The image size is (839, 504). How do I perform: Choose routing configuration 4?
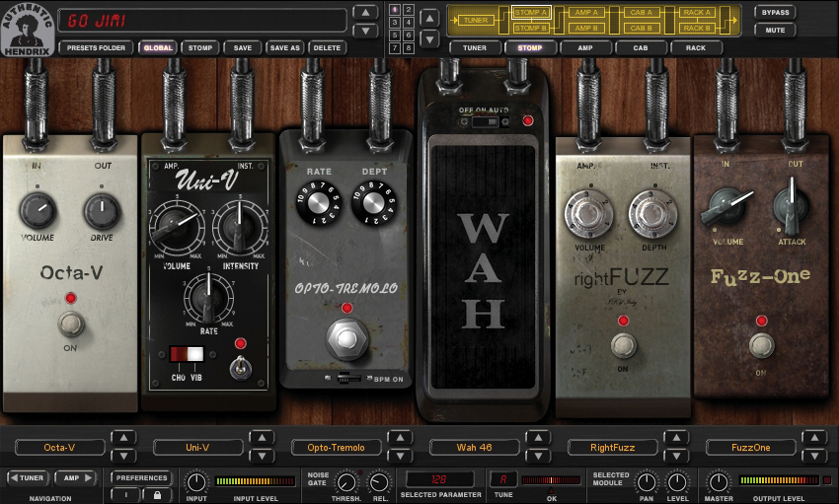[x=409, y=23]
